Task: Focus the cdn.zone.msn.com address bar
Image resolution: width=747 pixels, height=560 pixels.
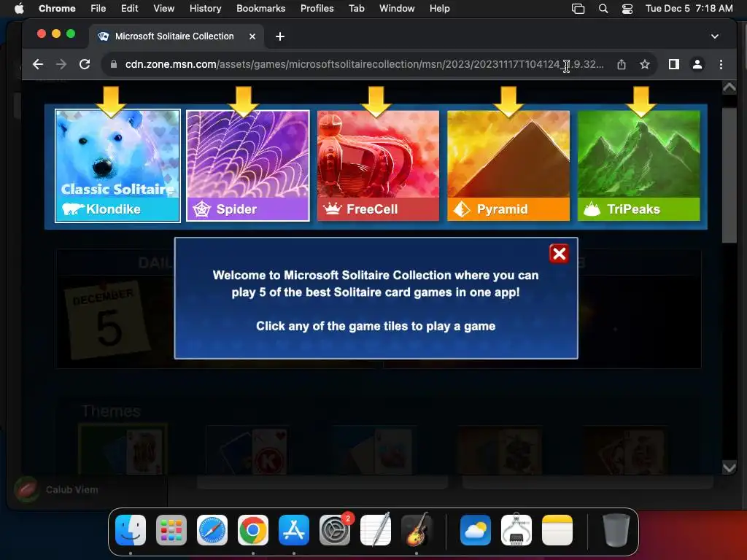Action: coord(365,64)
